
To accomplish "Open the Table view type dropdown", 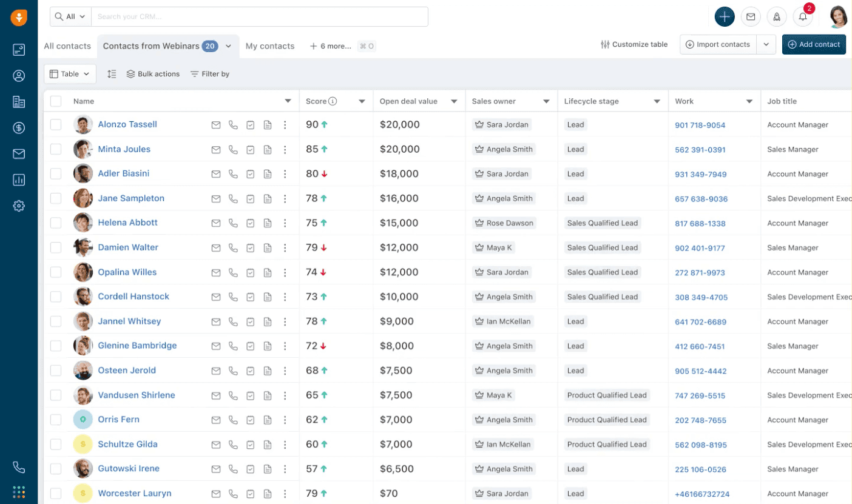I will tap(70, 74).
